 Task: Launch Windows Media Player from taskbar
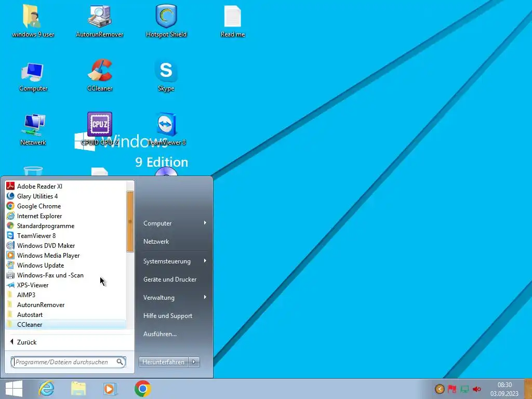(110, 389)
